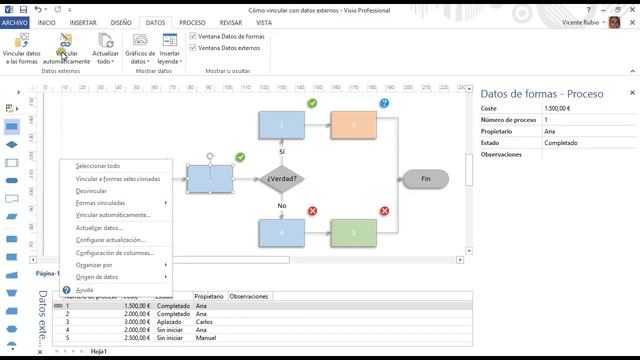Image resolution: width=640 pixels, height=360 pixels.
Task: Click the Undo icon in title bar
Action: [x=38, y=9]
